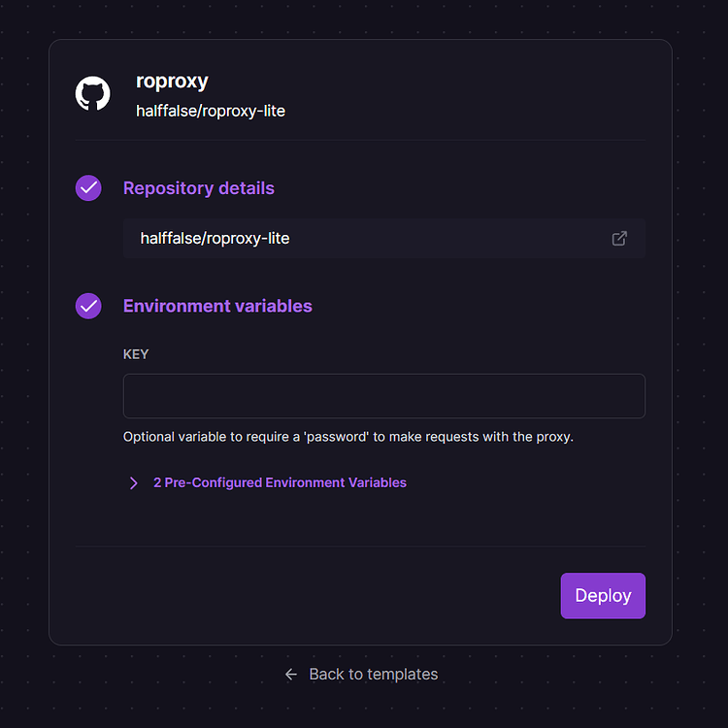The image size is (728, 728).
Task: Click halffalse/roproxy-lite subtitle under roproxy title
Action: pyautogui.click(x=211, y=111)
